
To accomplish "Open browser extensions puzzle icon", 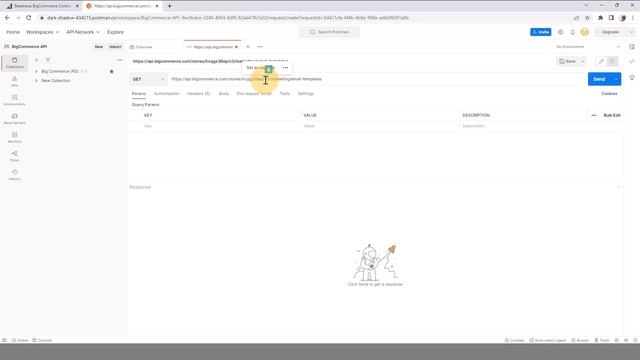I will 600,18.
